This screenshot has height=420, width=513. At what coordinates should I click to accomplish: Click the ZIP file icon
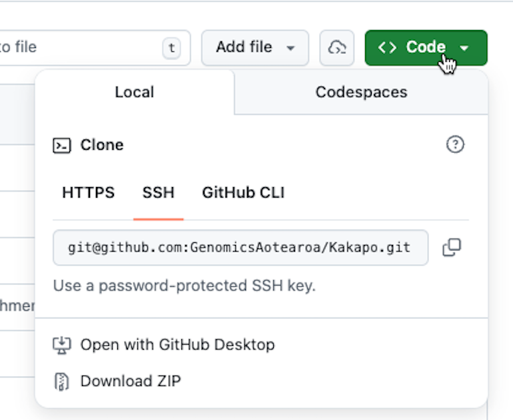[x=61, y=381]
